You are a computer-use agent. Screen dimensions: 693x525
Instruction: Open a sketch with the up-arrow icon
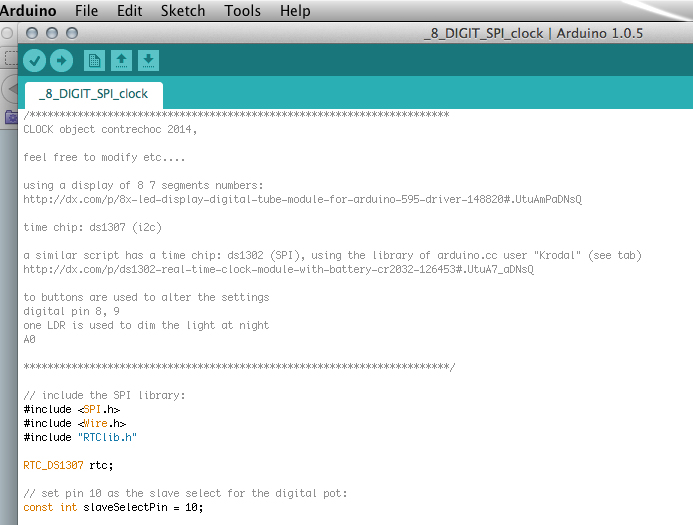coord(121,61)
